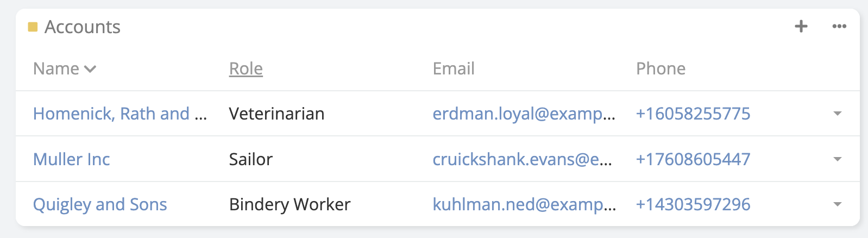Open the Muller Inc account
The height and width of the screenshot is (238, 868).
[71, 159]
